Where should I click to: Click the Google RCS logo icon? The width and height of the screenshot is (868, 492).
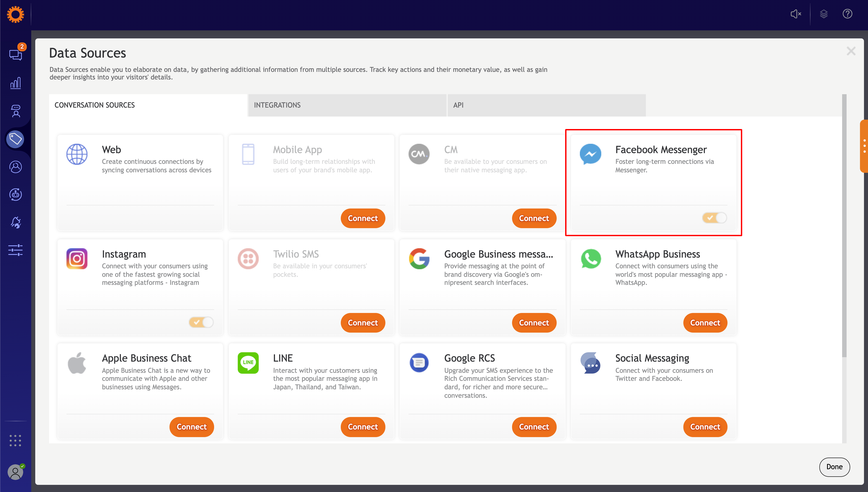point(419,363)
